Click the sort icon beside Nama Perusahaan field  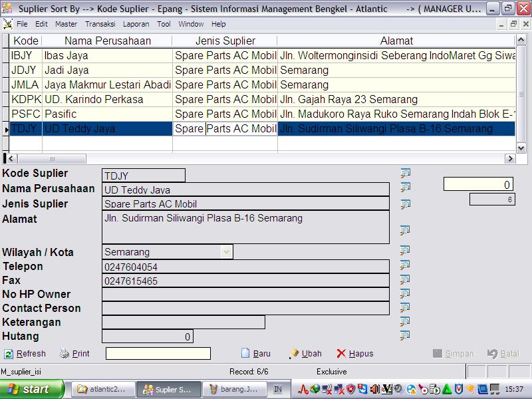click(x=405, y=188)
